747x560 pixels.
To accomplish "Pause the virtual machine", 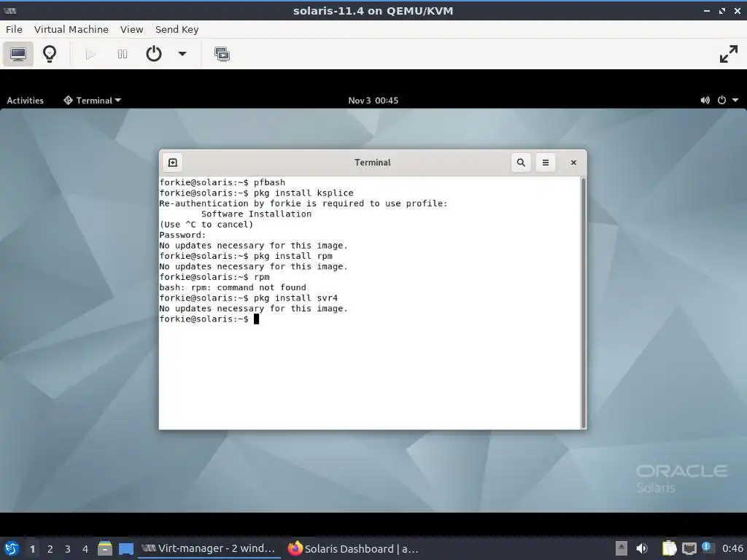I will pos(123,54).
